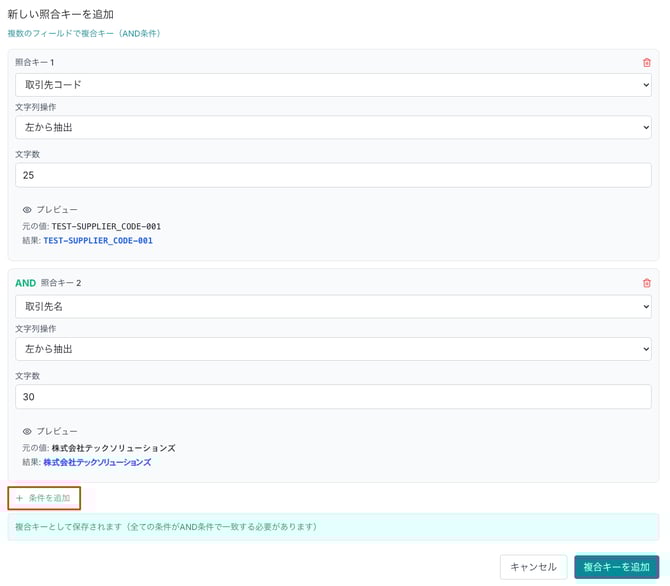Image resolution: width=670 pixels, height=586 pixels.
Task: Click the green AND badge
Action: [x=25, y=283]
